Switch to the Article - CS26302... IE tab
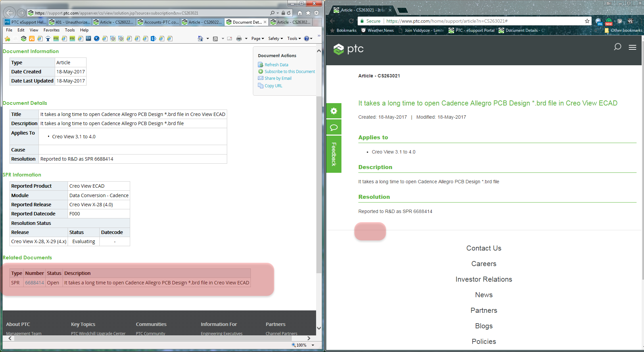 [x=291, y=22]
